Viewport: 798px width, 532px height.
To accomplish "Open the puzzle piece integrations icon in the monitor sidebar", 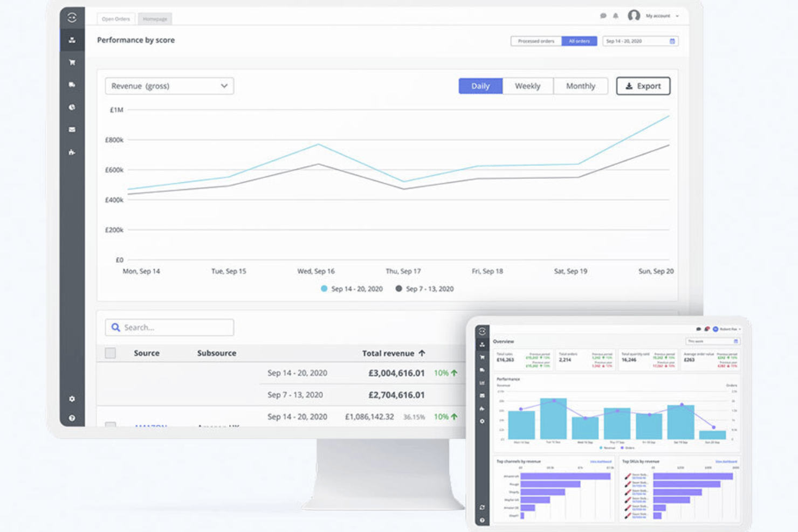I will (72, 152).
